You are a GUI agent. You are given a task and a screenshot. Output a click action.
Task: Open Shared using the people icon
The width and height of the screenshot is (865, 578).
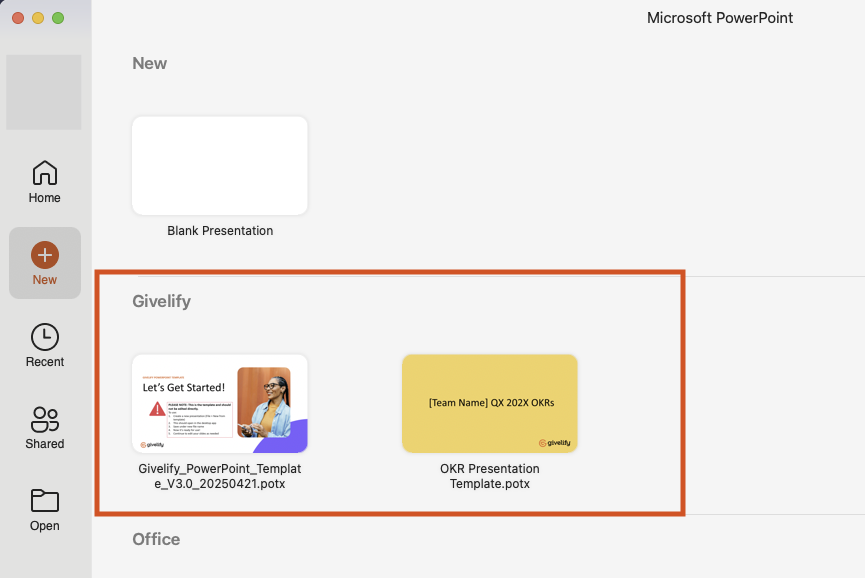[x=45, y=419]
